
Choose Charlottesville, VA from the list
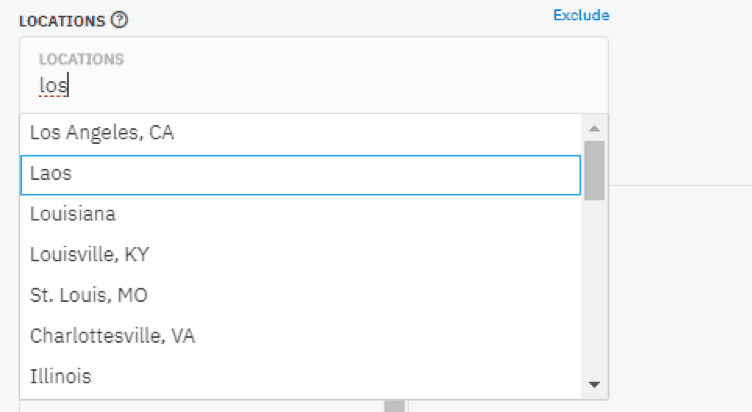coord(300,336)
